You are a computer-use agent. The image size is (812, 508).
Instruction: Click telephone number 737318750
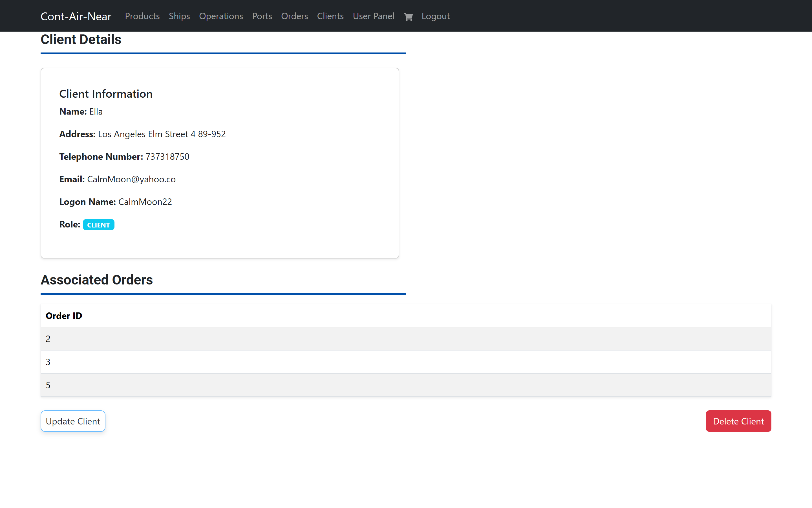pos(167,157)
